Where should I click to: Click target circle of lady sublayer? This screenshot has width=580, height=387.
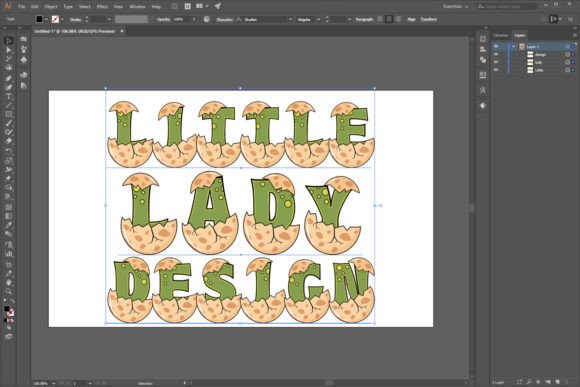click(567, 62)
